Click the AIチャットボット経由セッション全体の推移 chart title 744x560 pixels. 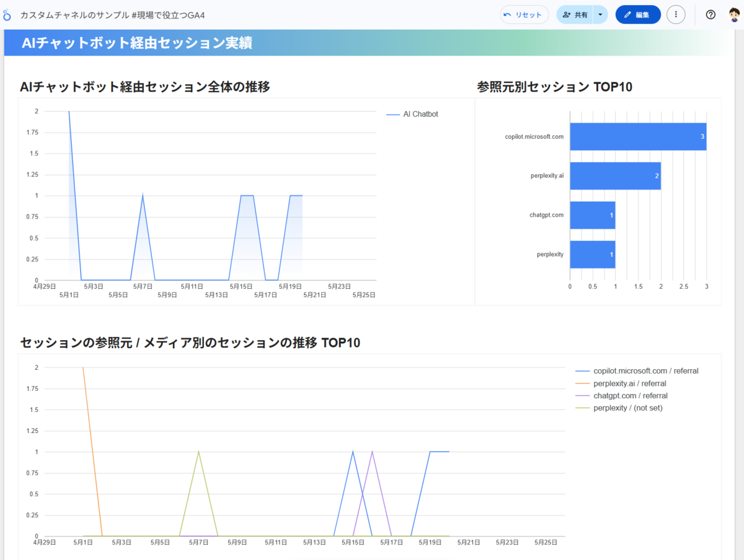[x=145, y=87]
